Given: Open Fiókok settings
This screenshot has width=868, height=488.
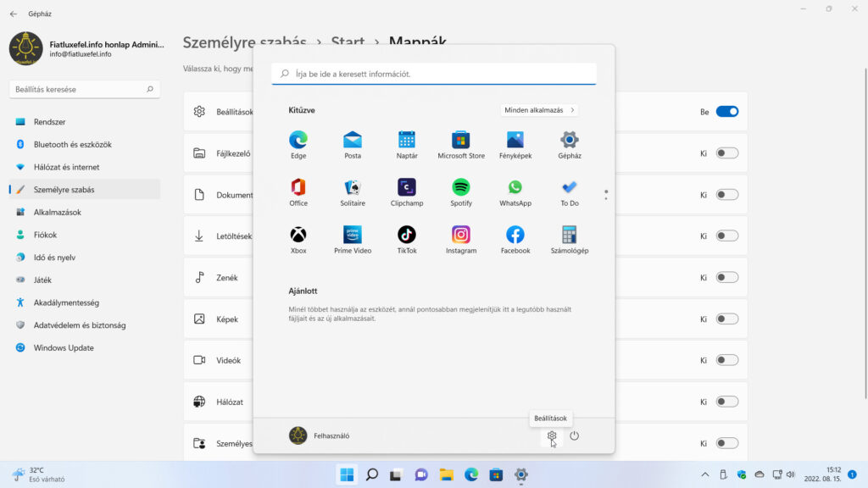Looking at the screenshot, I should (85, 235).
